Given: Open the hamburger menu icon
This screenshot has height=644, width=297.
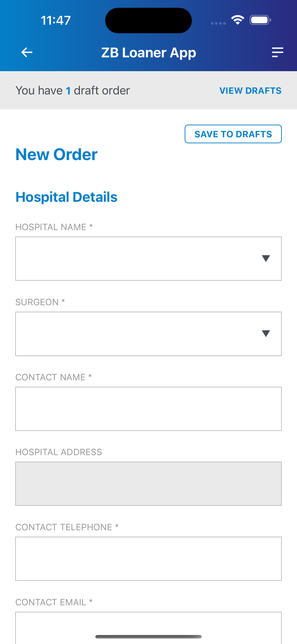Looking at the screenshot, I should (x=277, y=52).
